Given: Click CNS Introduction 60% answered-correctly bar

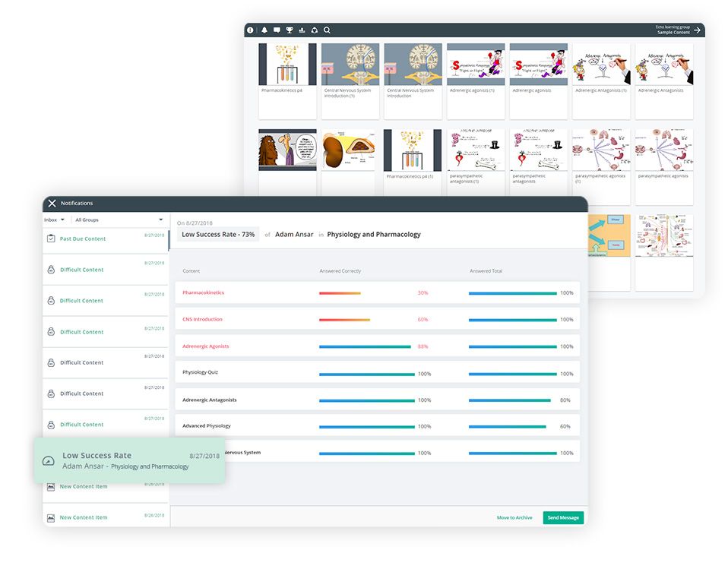Looking at the screenshot, I should tap(344, 320).
